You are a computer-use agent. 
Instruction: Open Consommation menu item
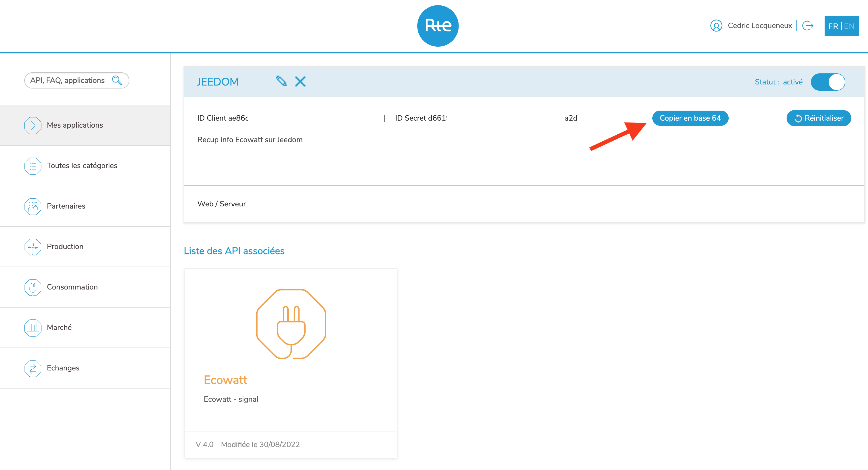click(x=85, y=287)
